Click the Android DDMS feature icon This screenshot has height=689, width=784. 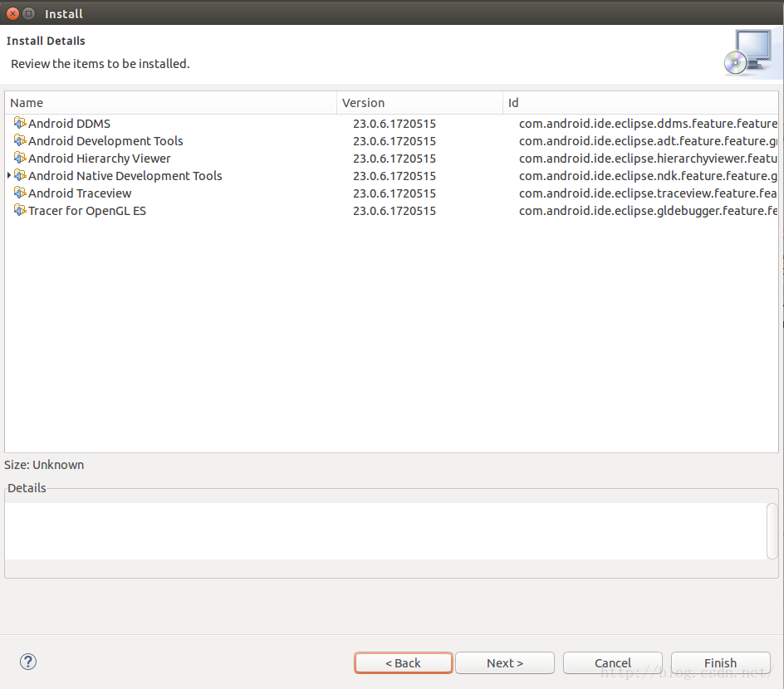pyautogui.click(x=20, y=123)
